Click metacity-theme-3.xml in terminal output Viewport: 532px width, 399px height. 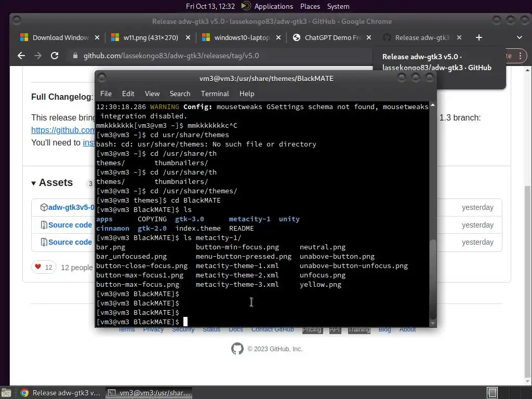tap(237, 285)
